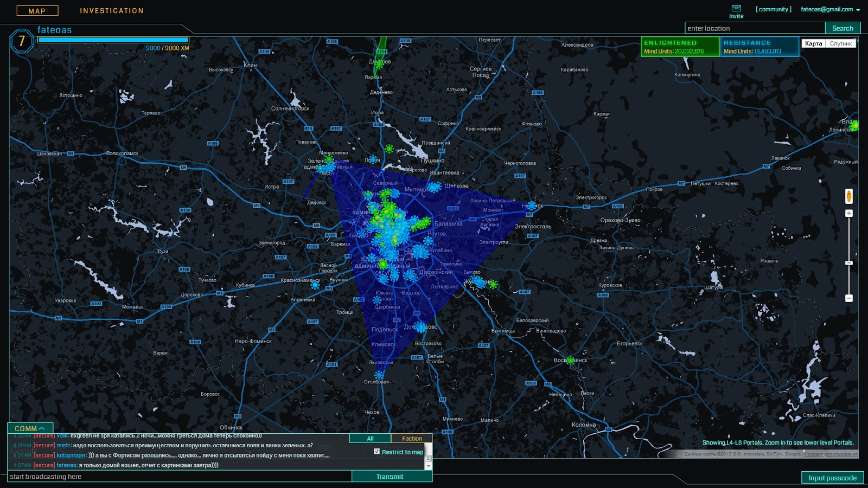Click the Можайск map label
This screenshot has height=488, width=868.
click(133, 307)
